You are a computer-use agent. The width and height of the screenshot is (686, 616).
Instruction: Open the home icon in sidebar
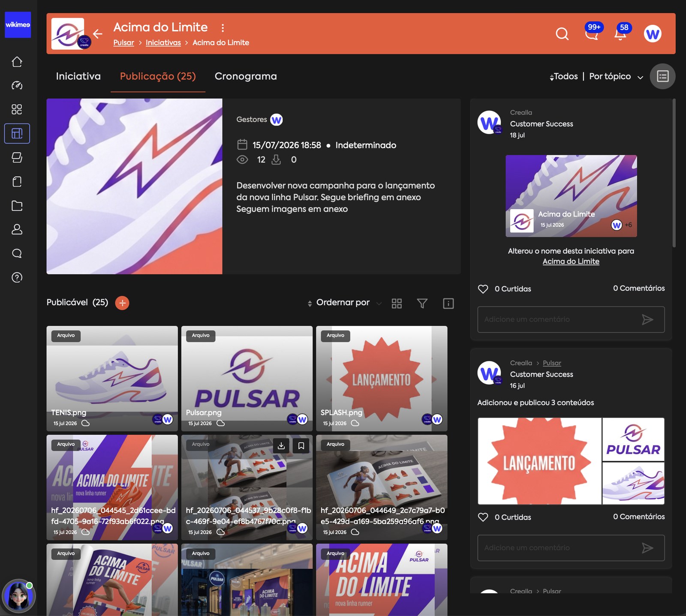pos(17,62)
